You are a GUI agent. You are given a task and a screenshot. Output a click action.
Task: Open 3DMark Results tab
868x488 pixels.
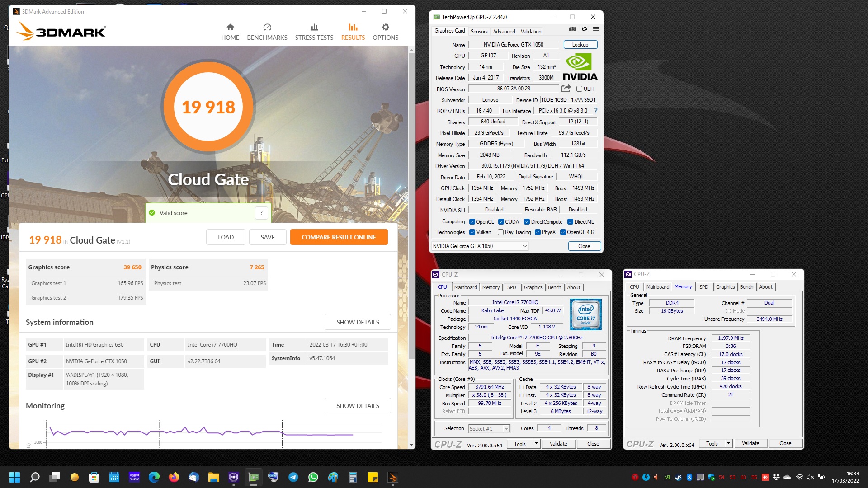click(353, 32)
